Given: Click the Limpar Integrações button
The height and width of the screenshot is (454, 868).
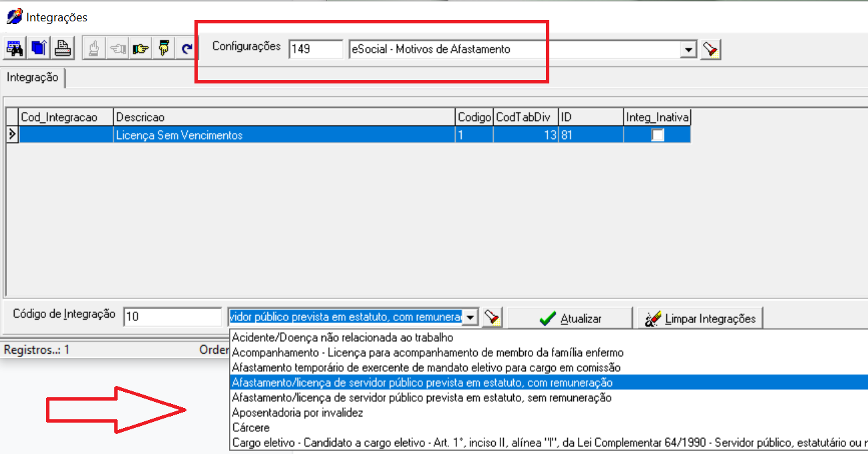Looking at the screenshot, I should pyautogui.click(x=700, y=318).
